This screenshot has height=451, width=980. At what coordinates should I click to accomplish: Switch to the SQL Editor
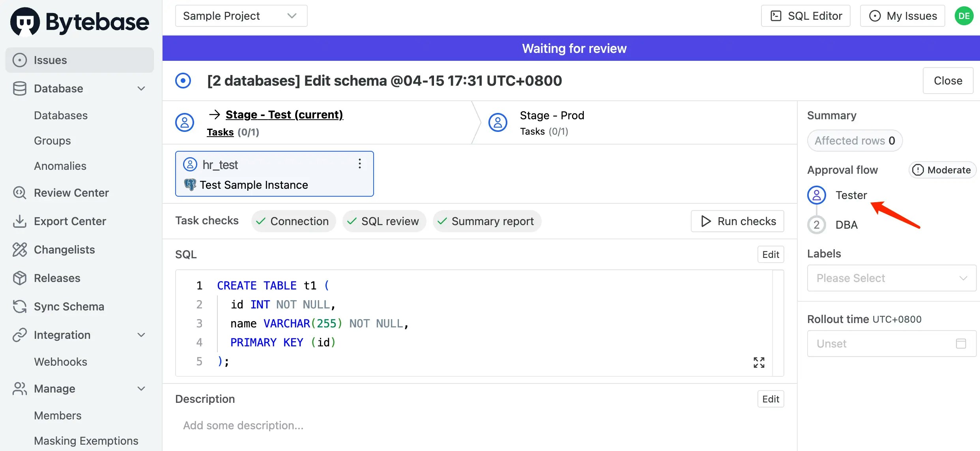click(806, 15)
